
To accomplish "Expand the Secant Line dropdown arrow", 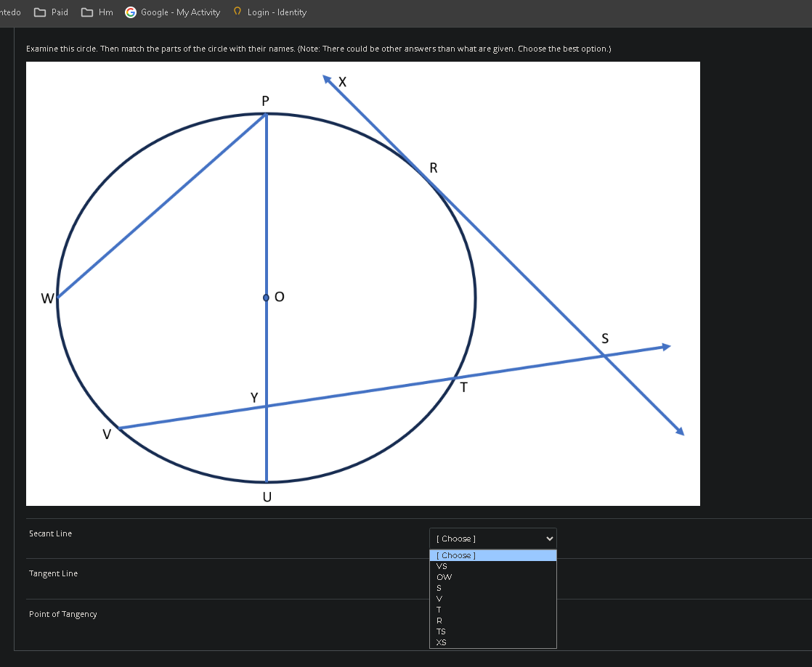I will 549,539.
